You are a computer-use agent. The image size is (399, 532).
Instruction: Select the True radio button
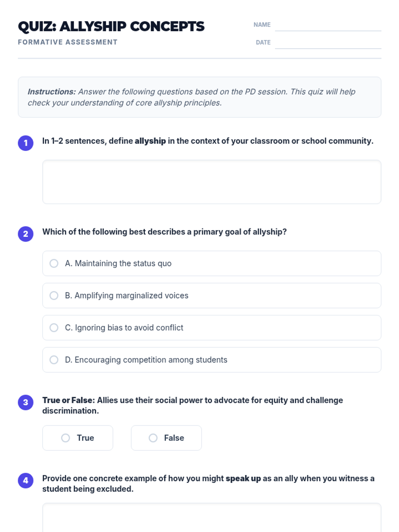pyautogui.click(x=66, y=438)
